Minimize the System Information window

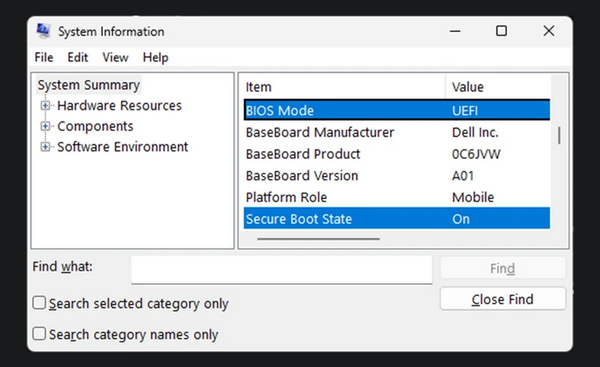coord(455,31)
